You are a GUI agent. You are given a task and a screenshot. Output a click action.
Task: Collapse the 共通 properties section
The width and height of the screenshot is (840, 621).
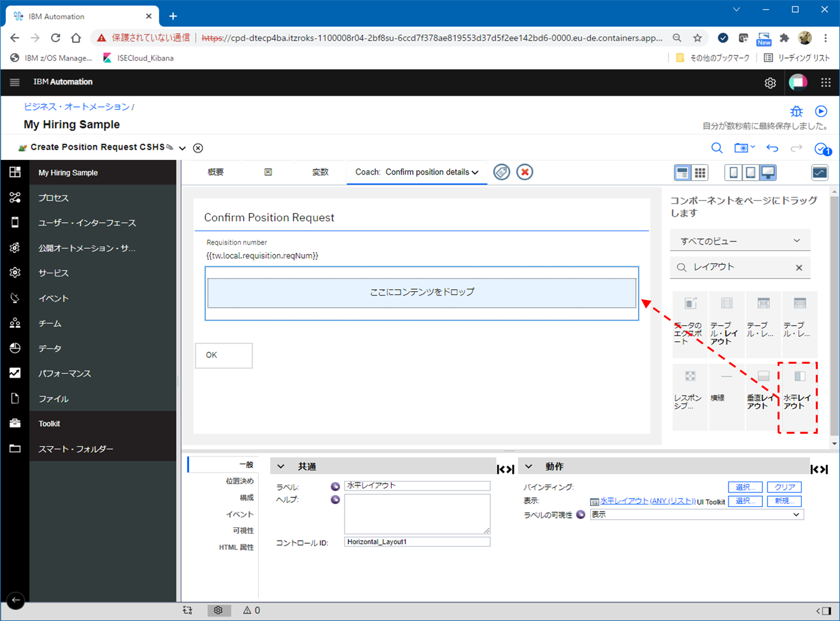click(x=281, y=467)
